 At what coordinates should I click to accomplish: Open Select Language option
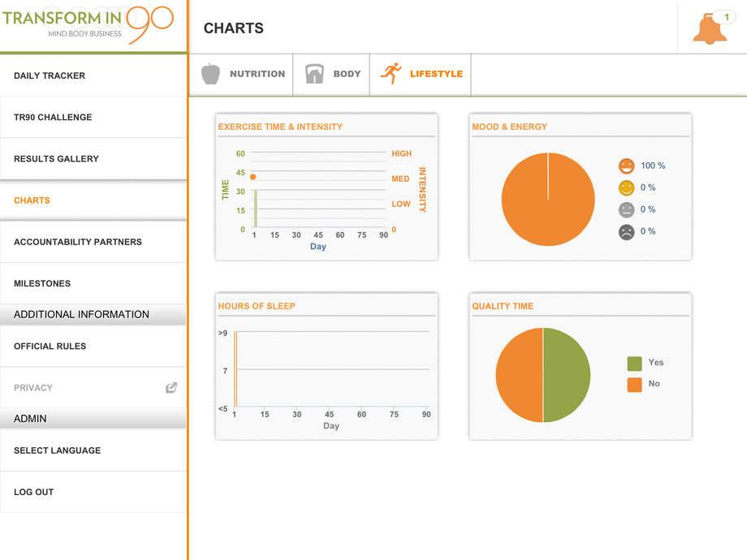57,450
